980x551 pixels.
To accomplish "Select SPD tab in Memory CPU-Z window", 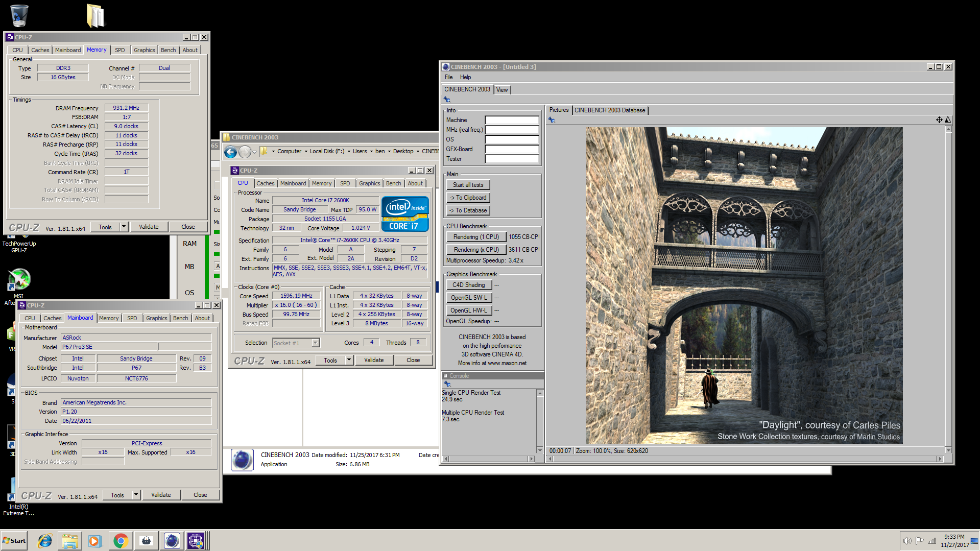I will (x=120, y=50).
